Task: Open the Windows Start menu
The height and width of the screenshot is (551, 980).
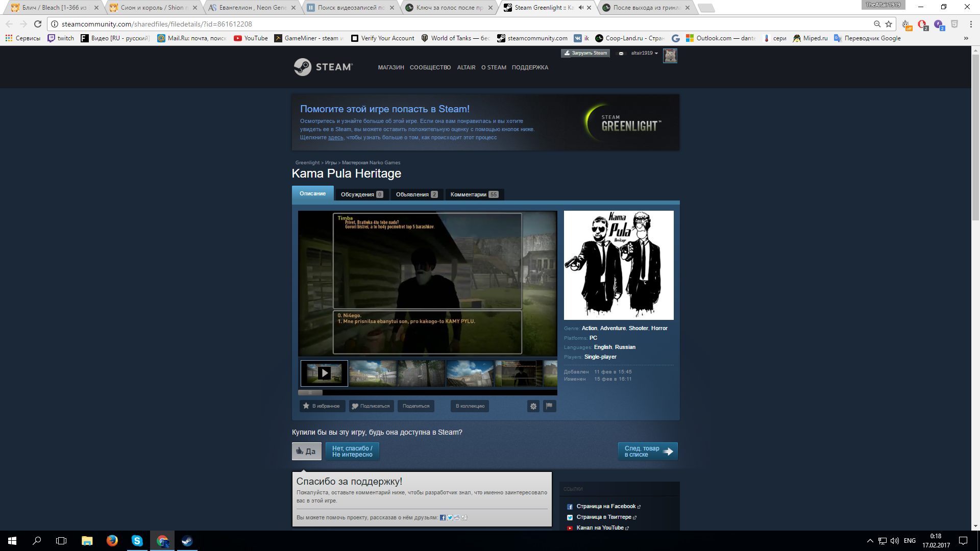Action: click(x=12, y=541)
